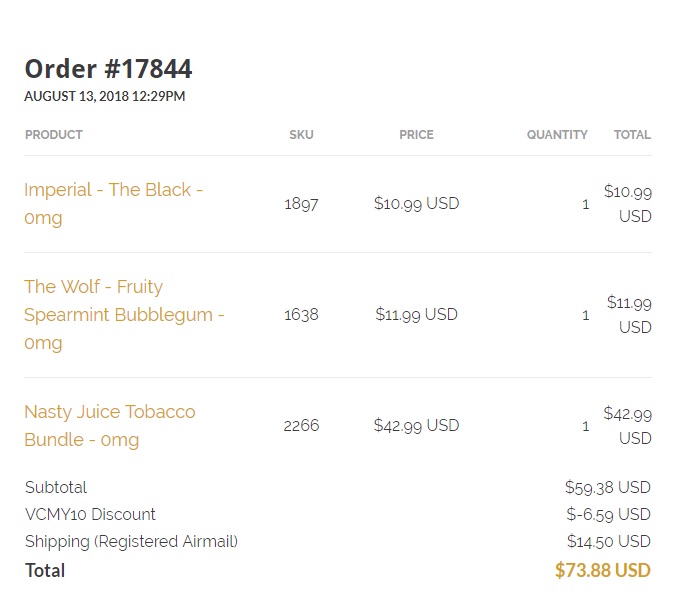The height and width of the screenshot is (615, 677).
Task: Select SKU number 1897
Action: pos(301,204)
